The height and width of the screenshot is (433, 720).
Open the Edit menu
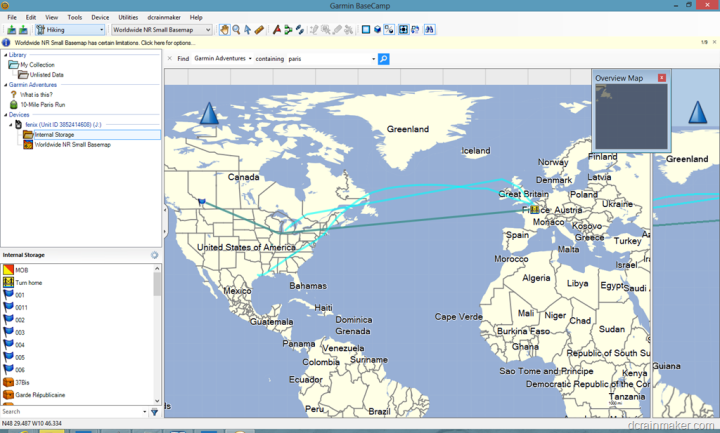[31, 17]
